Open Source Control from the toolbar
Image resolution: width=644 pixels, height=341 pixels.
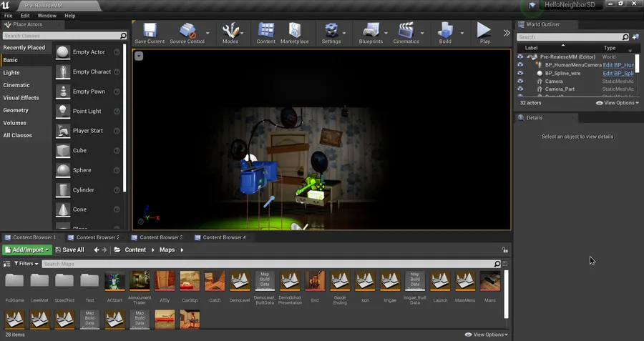(187, 31)
